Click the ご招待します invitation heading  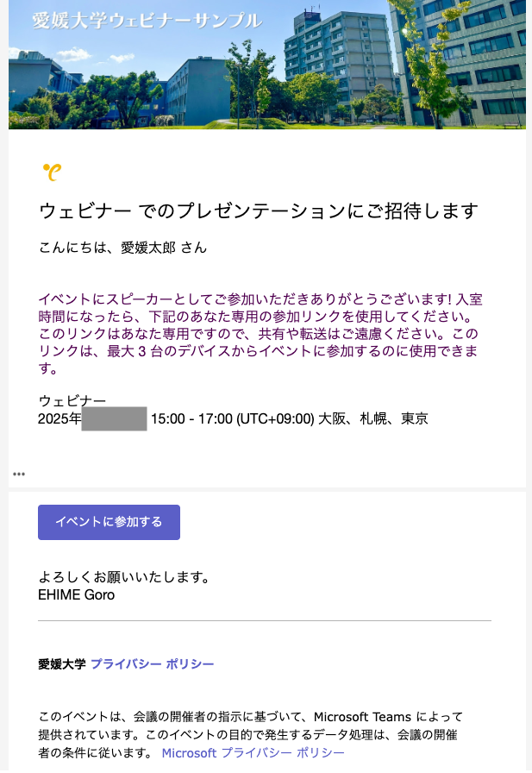click(259, 211)
